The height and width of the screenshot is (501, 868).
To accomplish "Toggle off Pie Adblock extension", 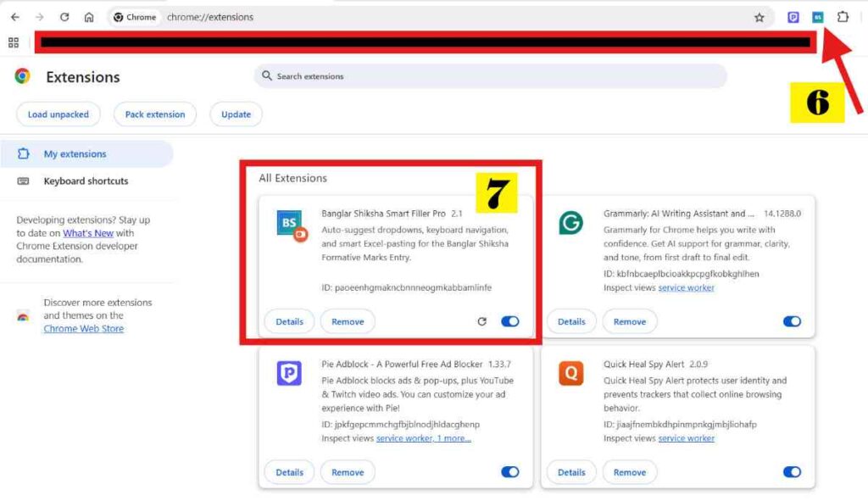I will click(509, 472).
